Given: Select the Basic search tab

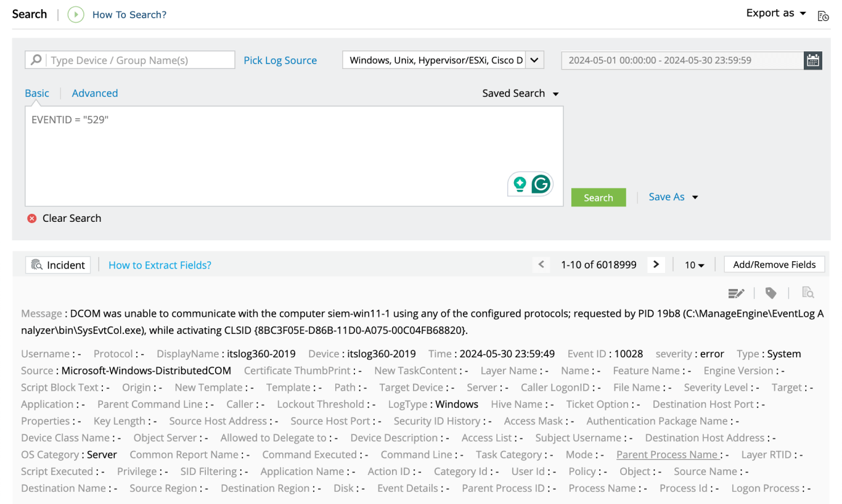Looking at the screenshot, I should 36,92.
